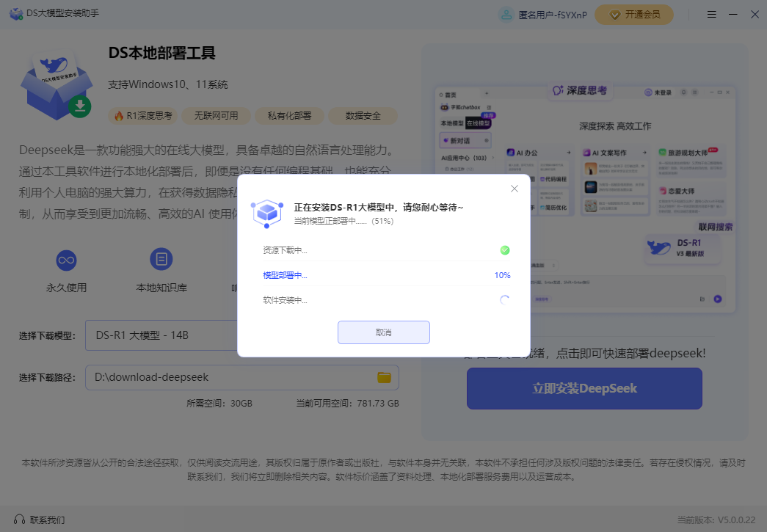The image size is (767, 532).
Task: Click the 私有化部署 feature tag
Action: 289,116
